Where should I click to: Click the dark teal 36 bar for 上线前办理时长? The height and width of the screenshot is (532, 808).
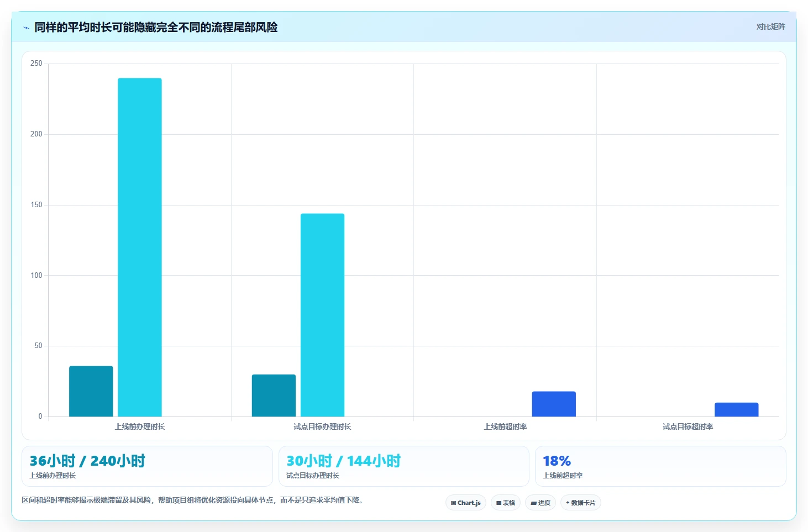click(91, 391)
